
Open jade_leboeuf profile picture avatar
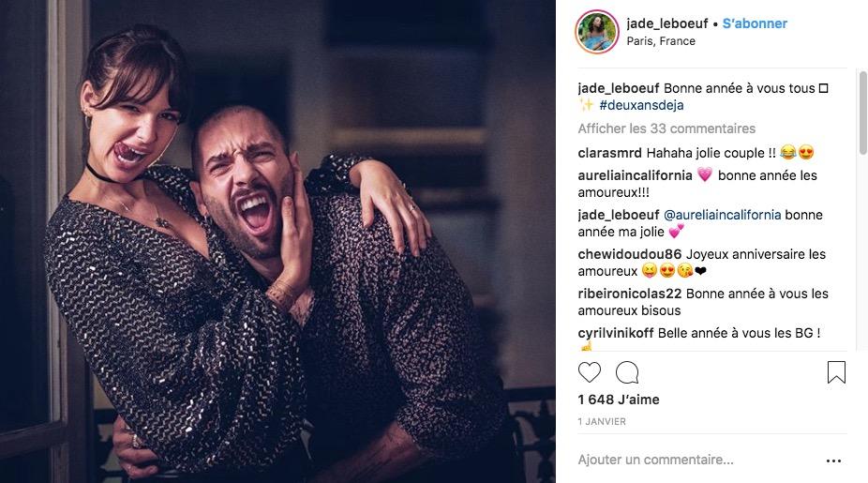[x=596, y=32]
